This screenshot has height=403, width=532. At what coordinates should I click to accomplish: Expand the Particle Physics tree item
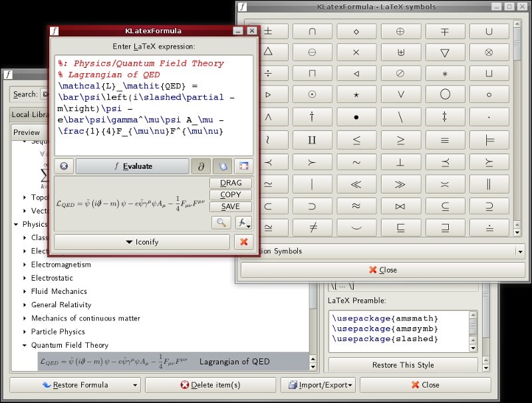25,332
